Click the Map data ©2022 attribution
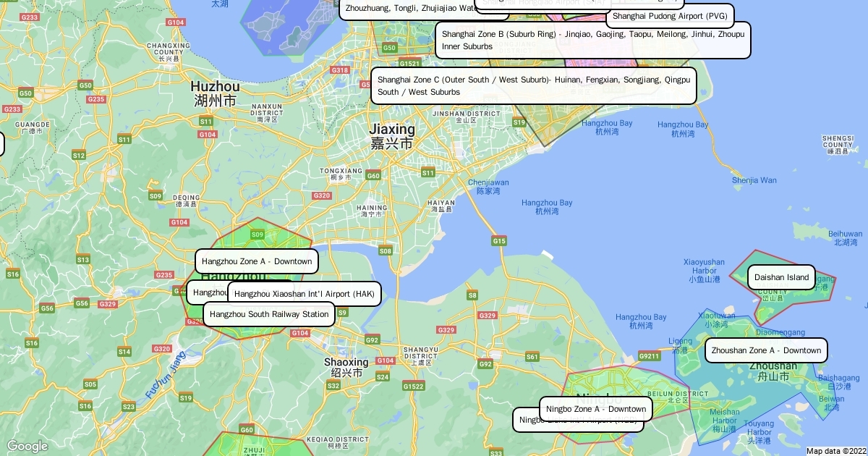The height and width of the screenshot is (456, 868). point(835,451)
